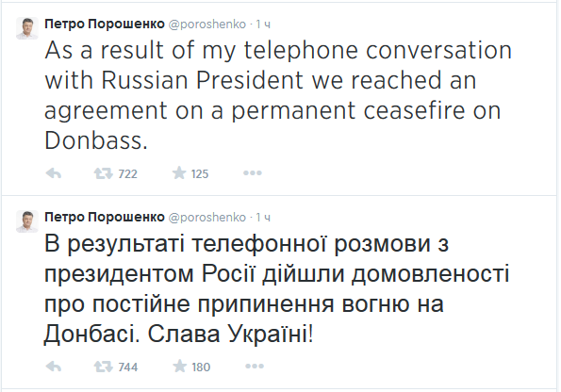Expand the English tweet text body
Screen dimensions: 561x392
click(x=278, y=95)
